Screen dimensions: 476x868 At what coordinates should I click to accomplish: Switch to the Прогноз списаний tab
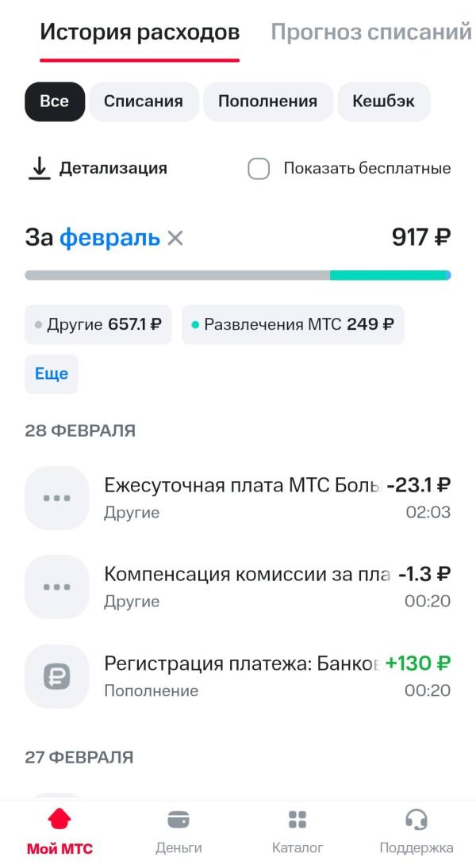click(371, 33)
